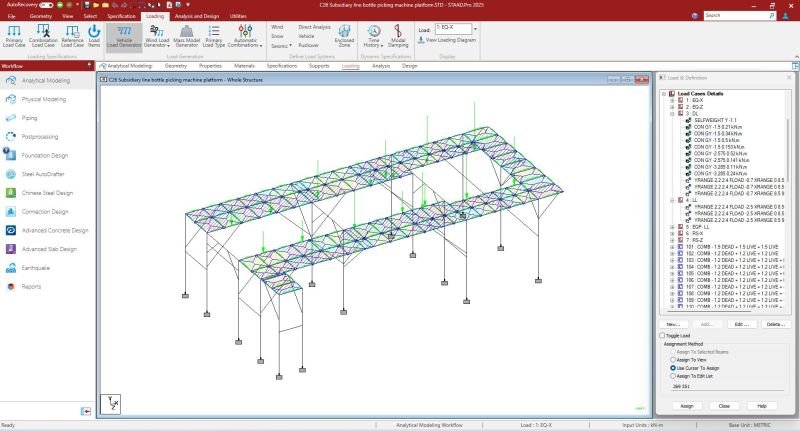Open Postprocessing workflow
The width and height of the screenshot is (800, 431).
tap(40, 137)
